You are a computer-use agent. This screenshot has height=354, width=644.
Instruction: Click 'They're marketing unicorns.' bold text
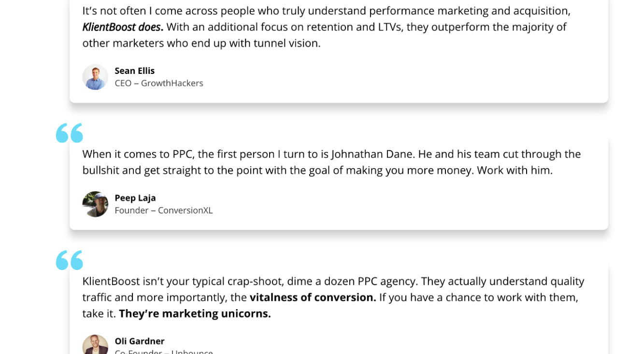pyautogui.click(x=195, y=313)
